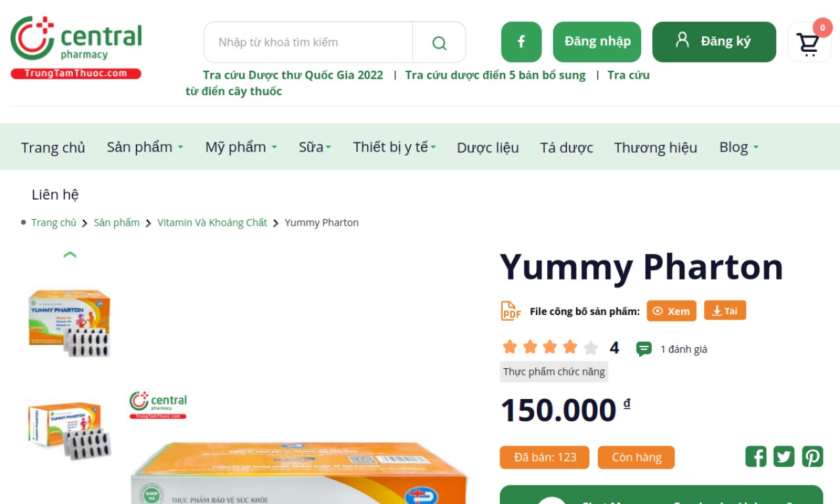Go to Dược liệu menu item
The image size is (840, 504).
[x=488, y=148]
